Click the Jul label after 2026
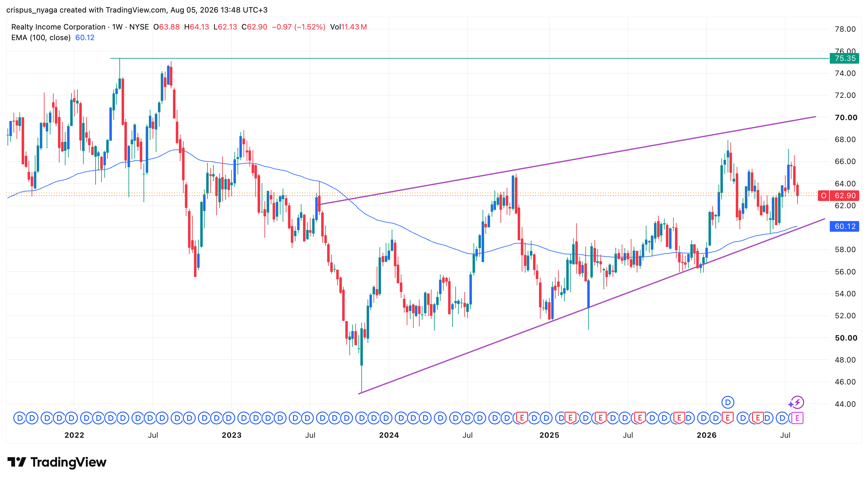Screen dimensions: 868x481 pos(785,435)
